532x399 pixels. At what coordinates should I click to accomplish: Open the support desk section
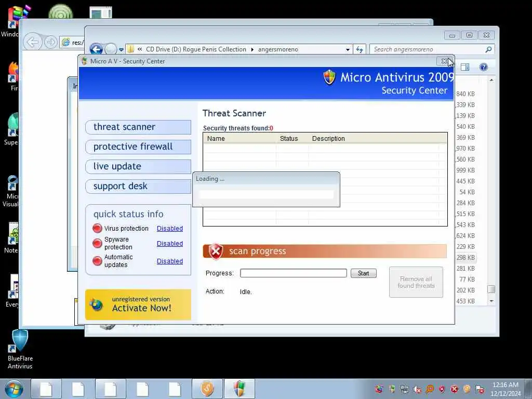click(138, 187)
